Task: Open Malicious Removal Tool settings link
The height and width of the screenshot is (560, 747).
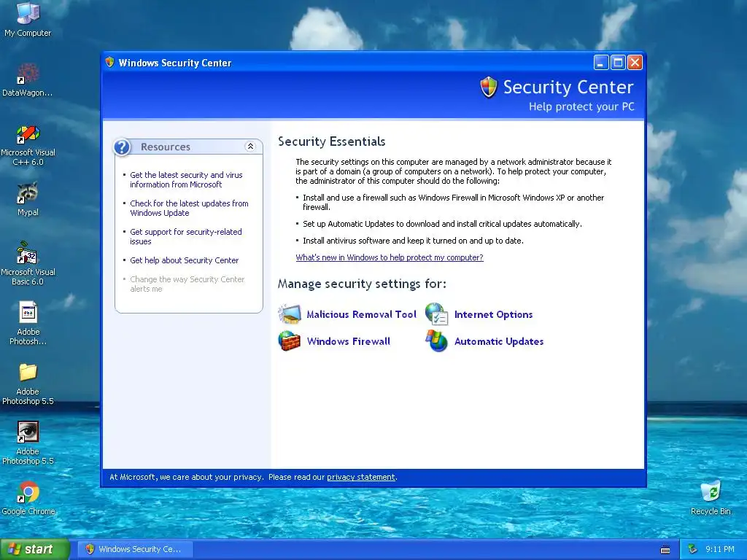Action: pyautogui.click(x=361, y=314)
